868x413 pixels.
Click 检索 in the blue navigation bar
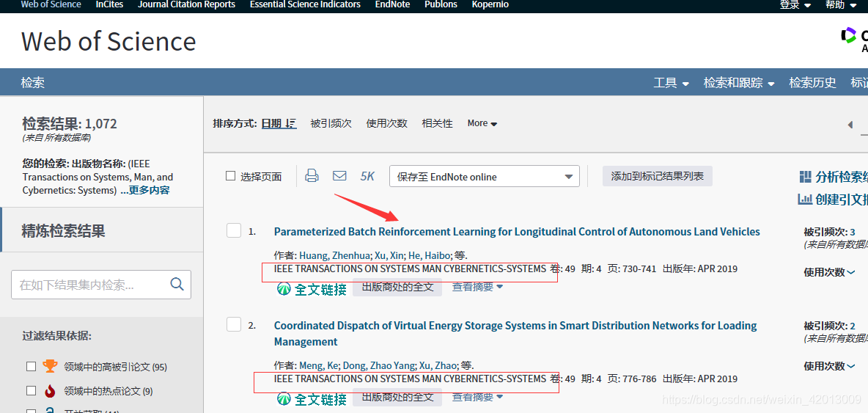33,83
